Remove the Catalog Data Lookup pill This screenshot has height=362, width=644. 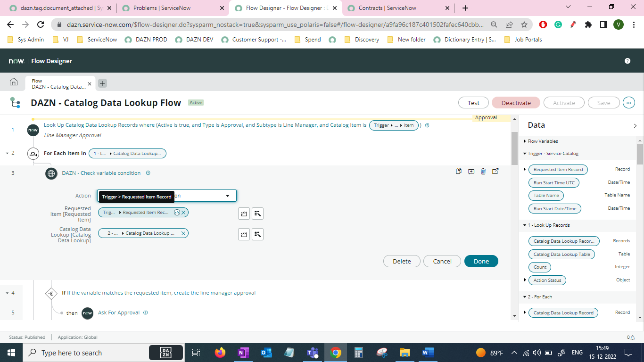point(184,233)
